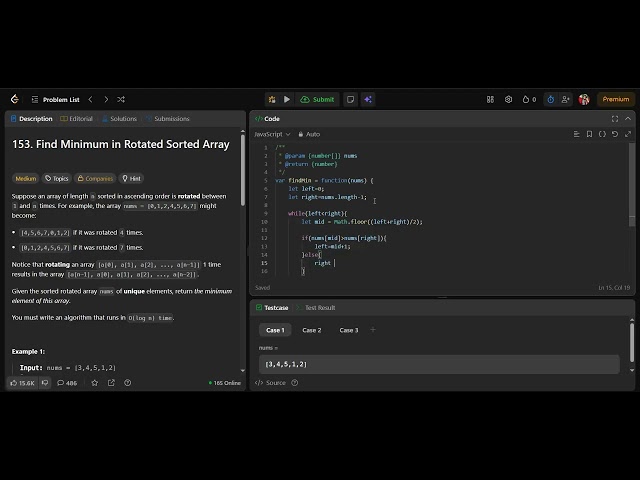
Task: Run the code with play button
Action: click(x=287, y=99)
